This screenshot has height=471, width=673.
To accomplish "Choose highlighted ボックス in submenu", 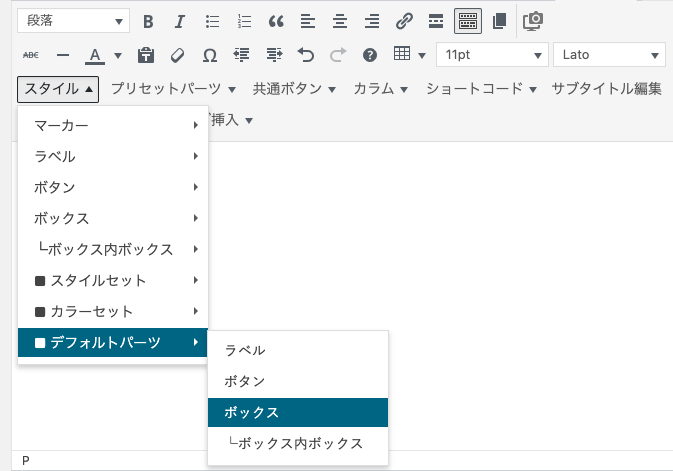I will click(x=298, y=412).
